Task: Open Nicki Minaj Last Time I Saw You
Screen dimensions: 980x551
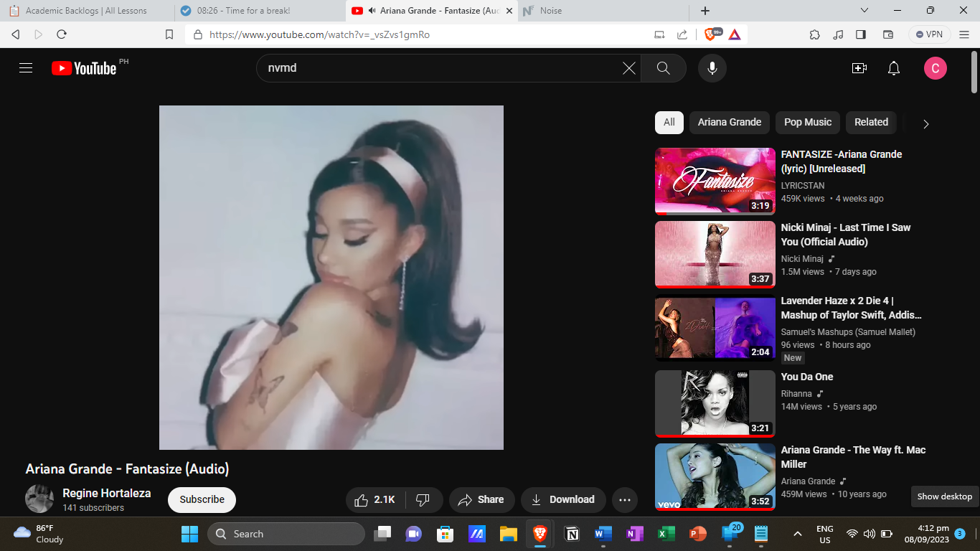Action: click(x=846, y=235)
